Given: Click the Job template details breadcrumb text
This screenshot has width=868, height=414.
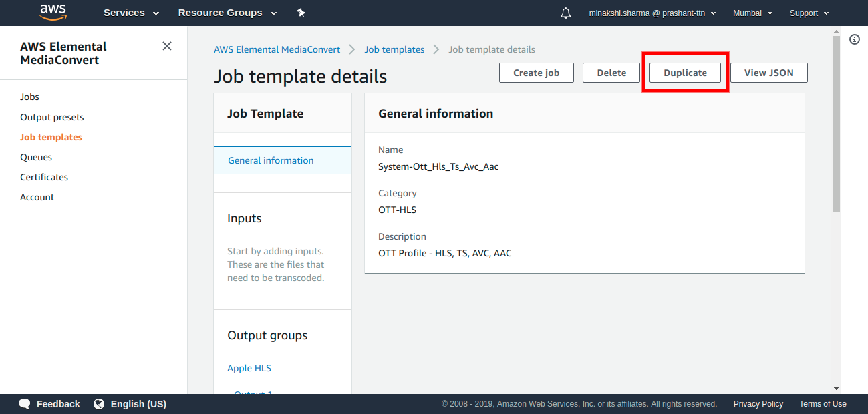Looking at the screenshot, I should [x=492, y=49].
